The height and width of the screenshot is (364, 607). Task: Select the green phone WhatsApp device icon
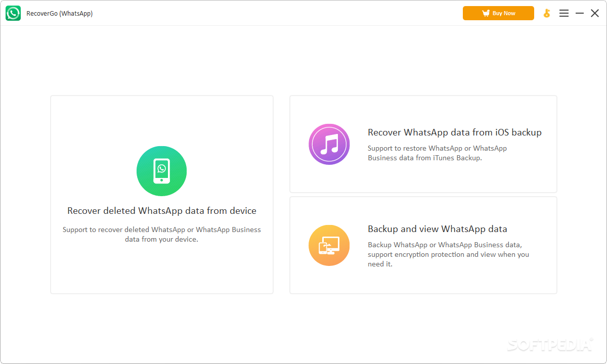(162, 171)
